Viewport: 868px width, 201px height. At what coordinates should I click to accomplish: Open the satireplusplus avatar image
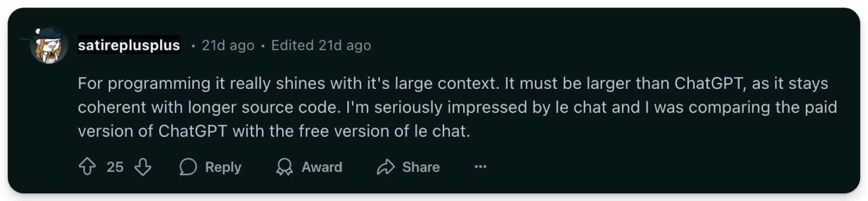tap(48, 46)
